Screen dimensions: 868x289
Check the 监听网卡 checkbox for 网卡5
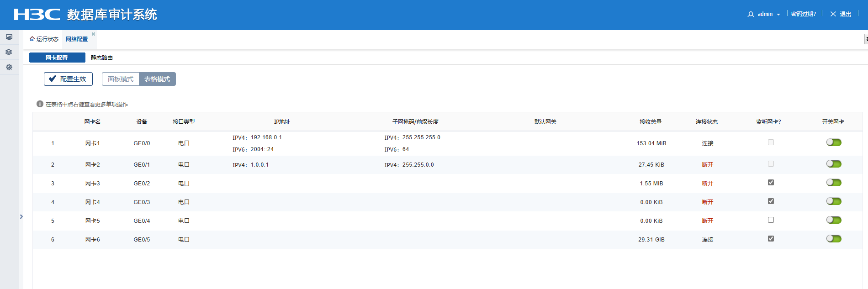[x=771, y=220]
